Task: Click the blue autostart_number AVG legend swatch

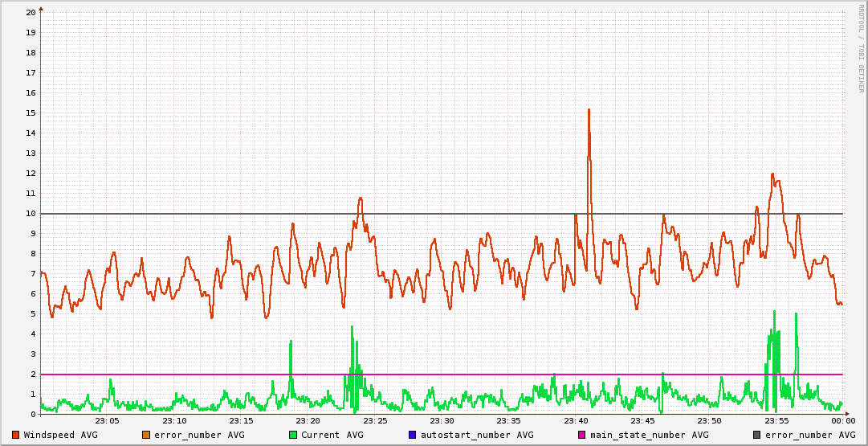Action: [413, 435]
